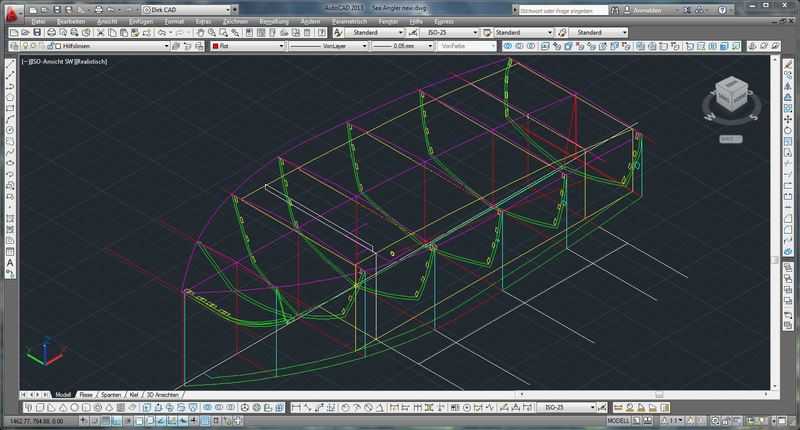Click the Cut (scissors) icon
The image size is (800, 430).
pyautogui.click(x=101, y=33)
